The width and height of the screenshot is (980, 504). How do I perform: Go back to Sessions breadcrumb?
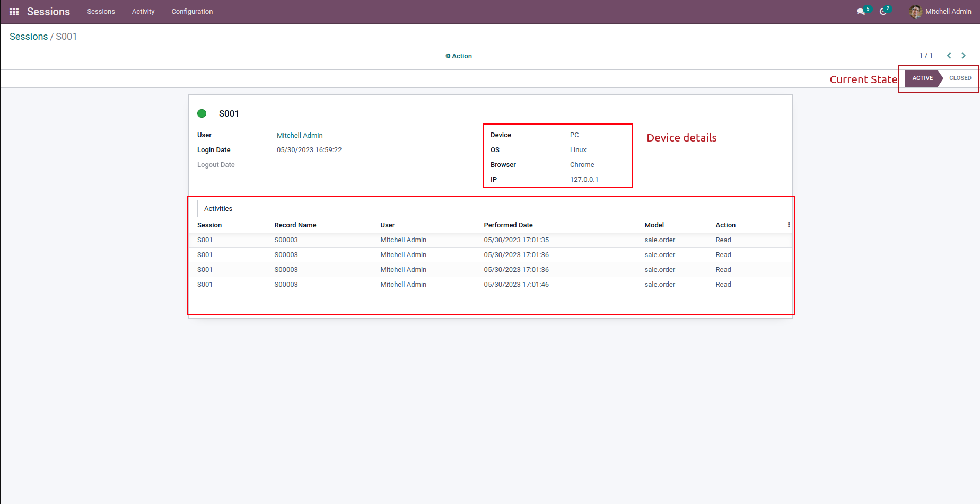[x=29, y=37]
